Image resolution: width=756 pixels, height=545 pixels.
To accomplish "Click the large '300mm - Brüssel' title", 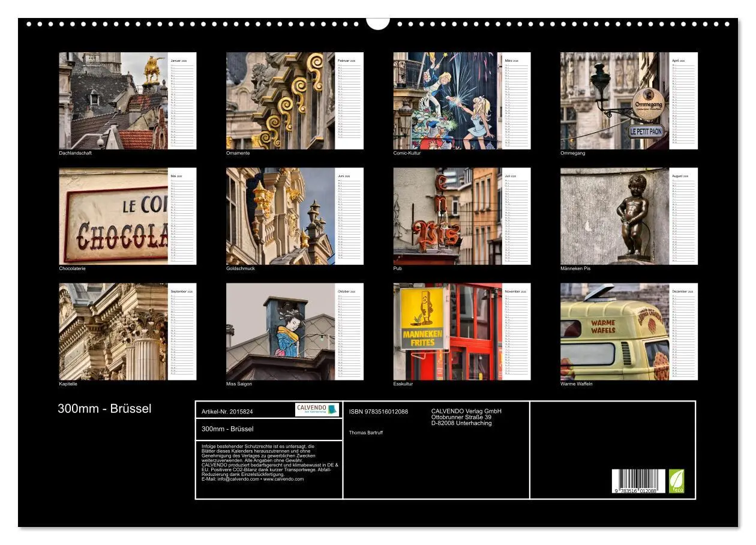I will pyautogui.click(x=104, y=409).
